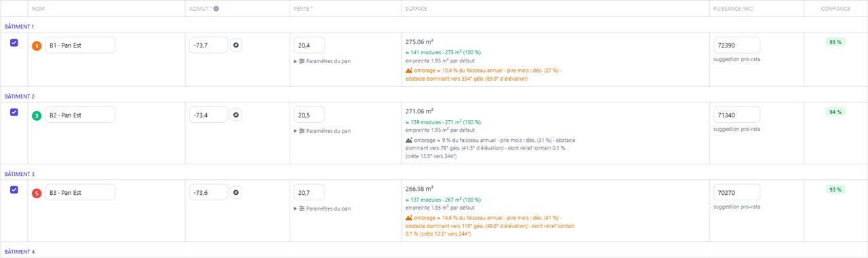Uncheck the B1 - Pan Est row checkbox
The image size is (868, 258).
14,42
